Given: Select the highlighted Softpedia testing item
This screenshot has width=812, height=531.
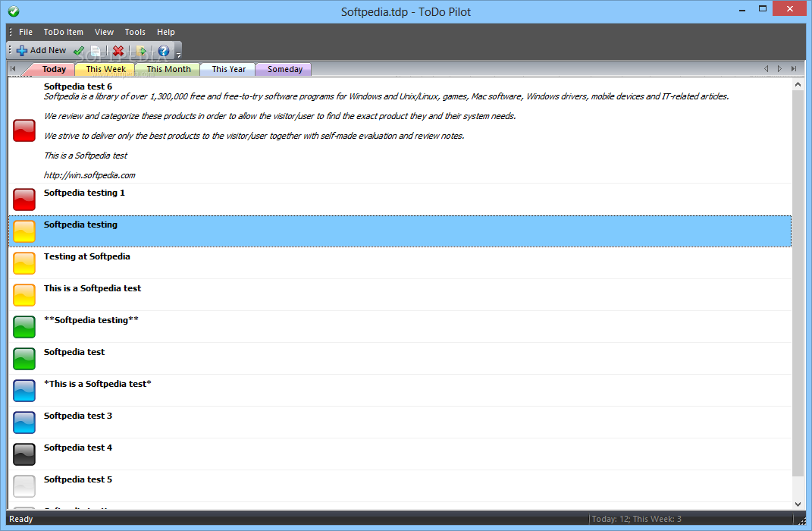Looking at the screenshot, I should point(400,231).
